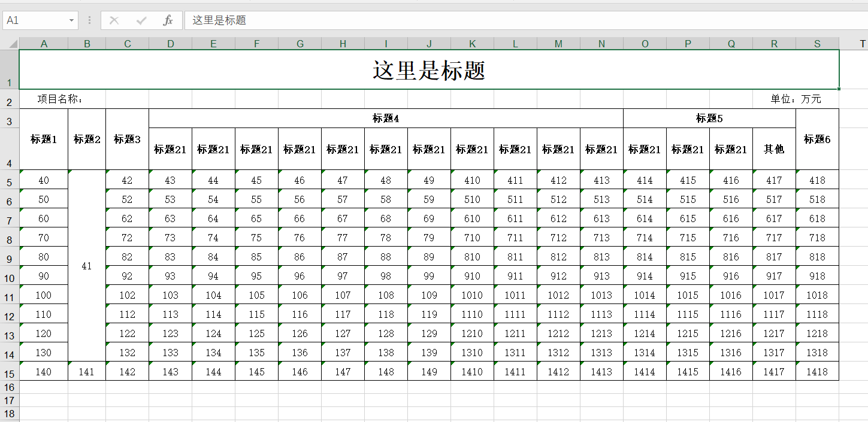Viewport: 868px width, 422px height.
Task: Click the 标题3 header cell
Action: [x=127, y=139]
